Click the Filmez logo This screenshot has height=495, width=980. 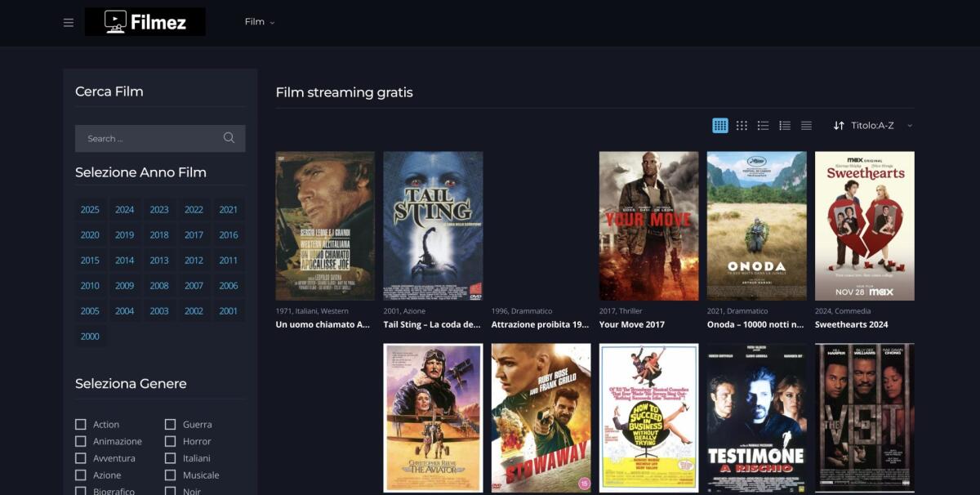point(145,22)
